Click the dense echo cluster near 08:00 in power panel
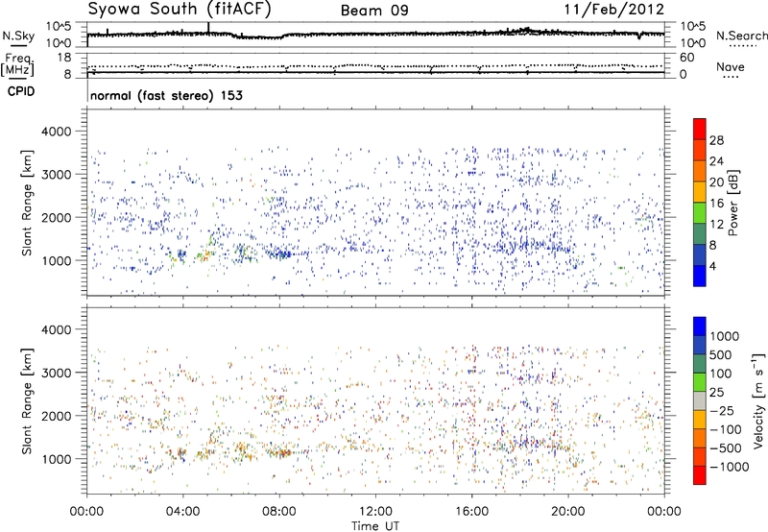The height and width of the screenshot is (532, 768). [281, 254]
